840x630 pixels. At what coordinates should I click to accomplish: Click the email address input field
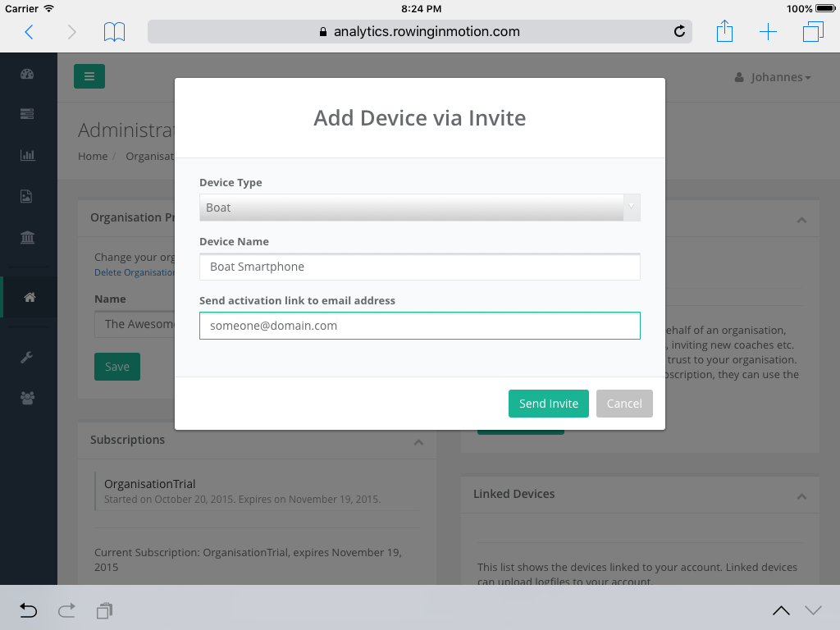(419, 326)
